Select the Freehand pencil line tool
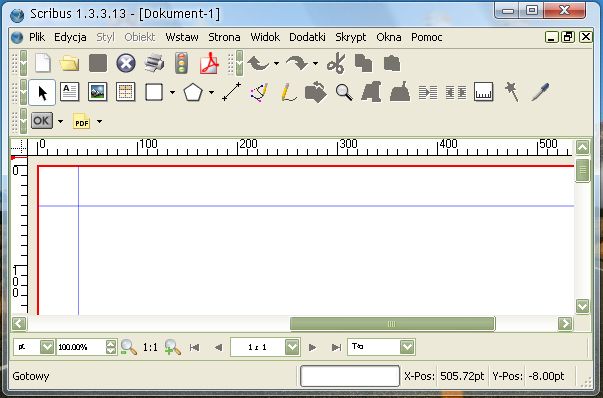 (x=288, y=92)
